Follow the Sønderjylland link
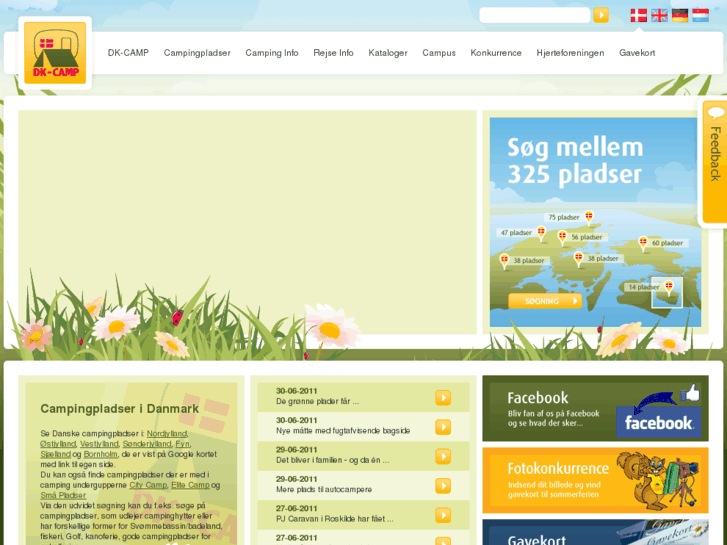 coord(147,444)
